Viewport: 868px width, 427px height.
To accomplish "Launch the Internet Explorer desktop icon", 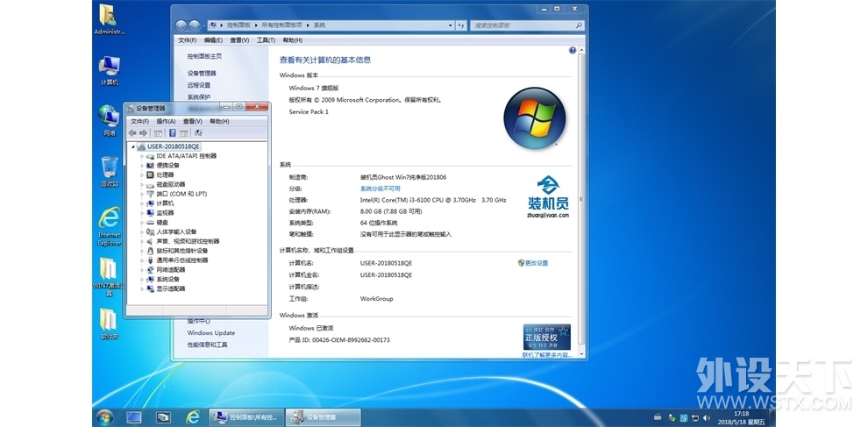I will point(109,226).
